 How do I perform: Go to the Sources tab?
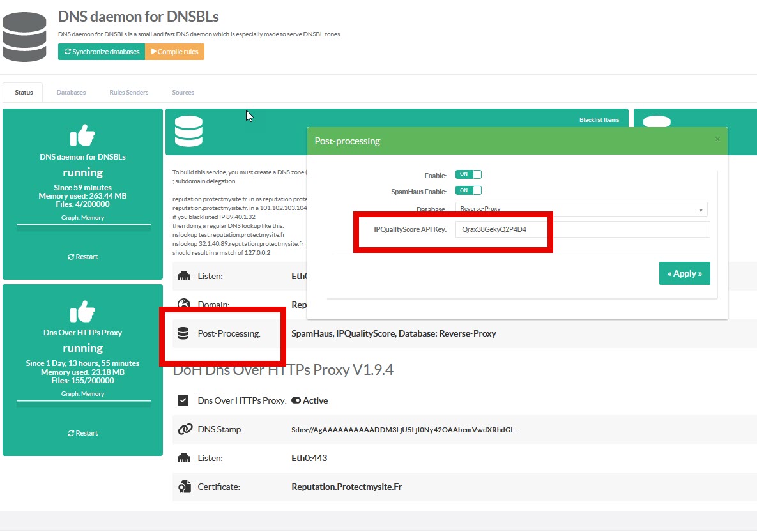183,93
